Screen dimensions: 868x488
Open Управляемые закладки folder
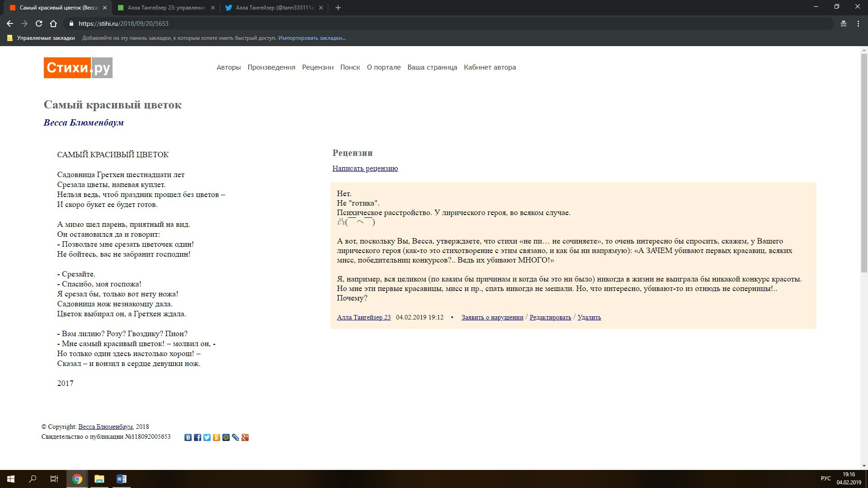tap(41, 38)
